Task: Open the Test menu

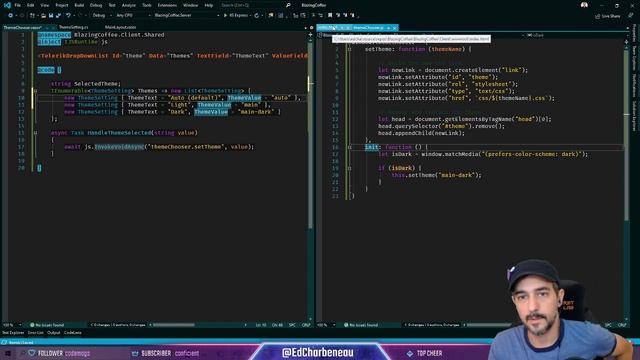Action: pos(112,5)
